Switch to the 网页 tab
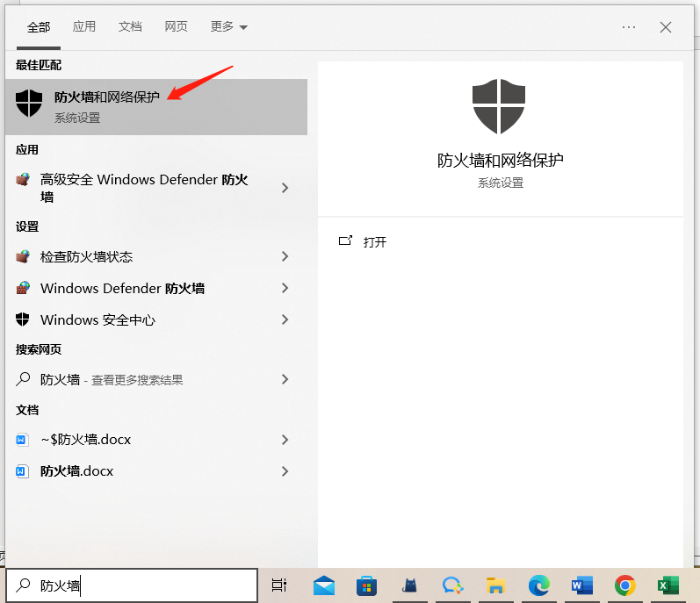Viewport: 700px width, 603px height. 176,26
